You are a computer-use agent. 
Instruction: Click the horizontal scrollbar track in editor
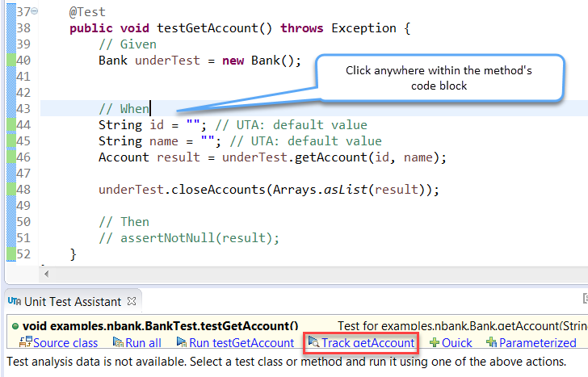(x=319, y=274)
